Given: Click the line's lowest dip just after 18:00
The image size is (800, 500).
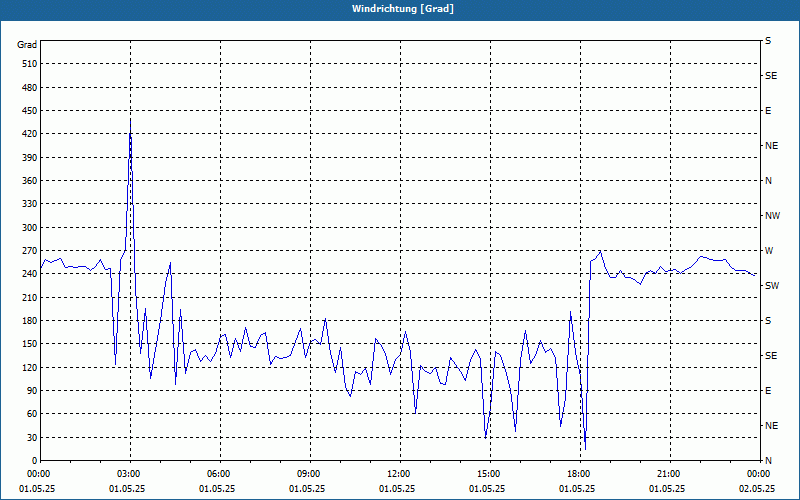Looking at the screenshot, I should coord(585,449).
